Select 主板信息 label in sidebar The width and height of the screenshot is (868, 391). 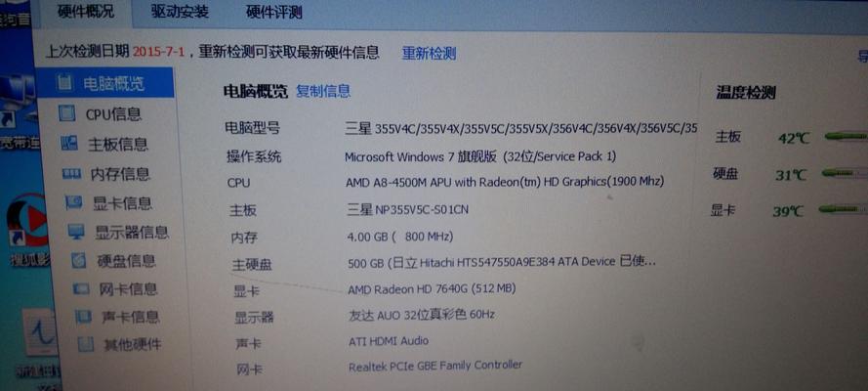pyautogui.click(x=118, y=145)
